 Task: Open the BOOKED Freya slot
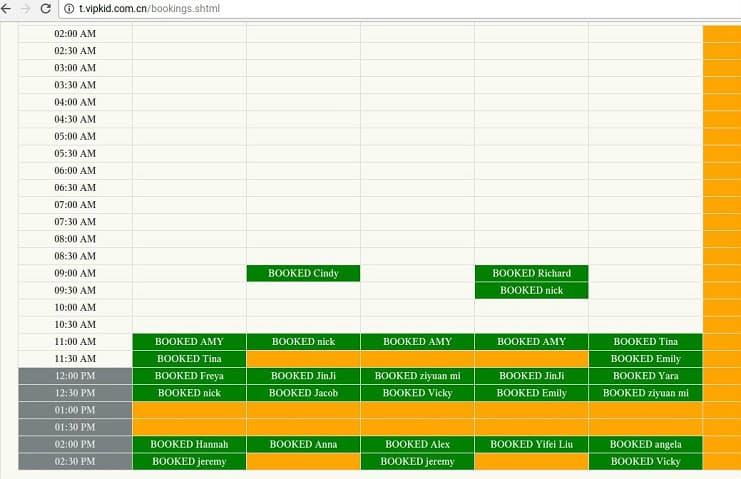189,376
